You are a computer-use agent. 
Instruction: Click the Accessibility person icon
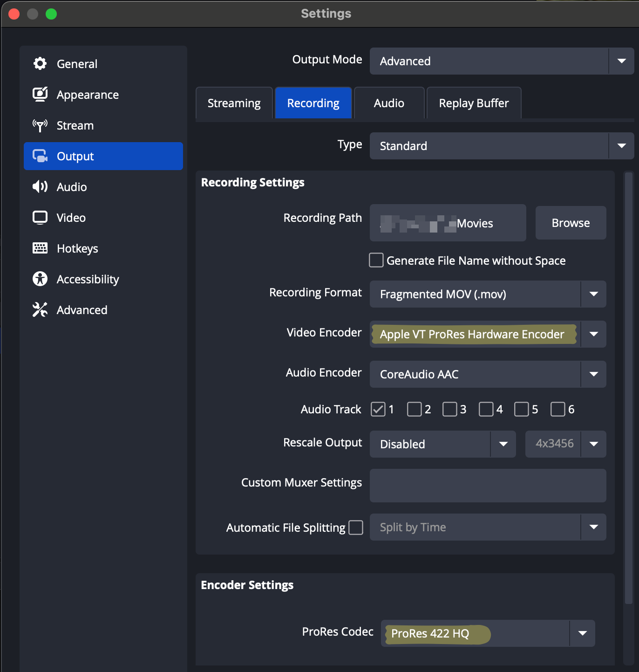click(40, 279)
